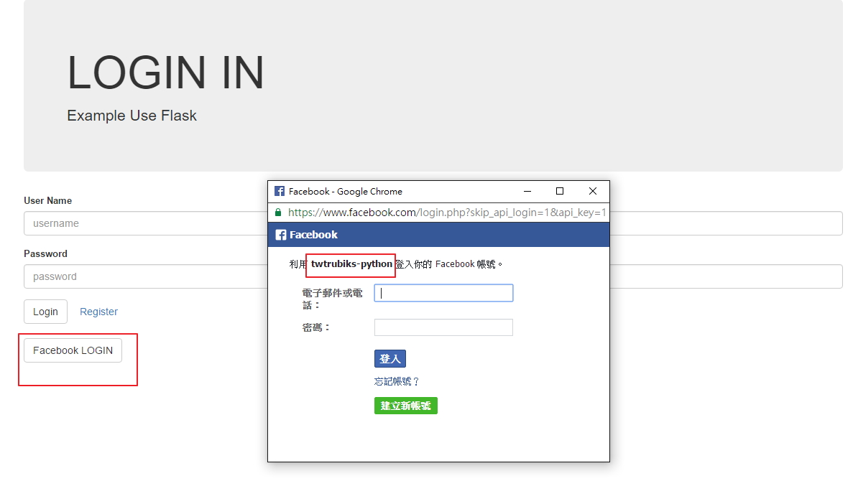Click the User Name label

coord(48,200)
